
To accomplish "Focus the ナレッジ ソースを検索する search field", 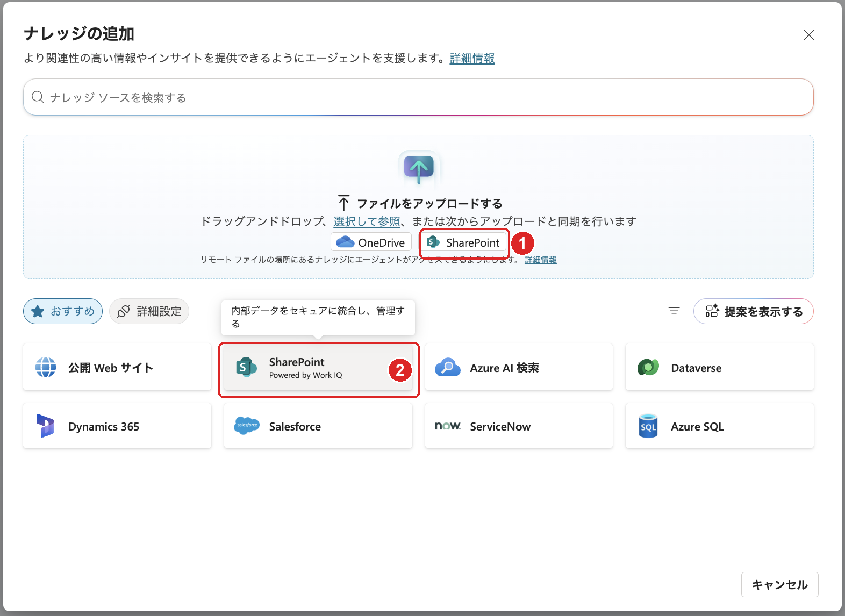I will click(x=418, y=97).
